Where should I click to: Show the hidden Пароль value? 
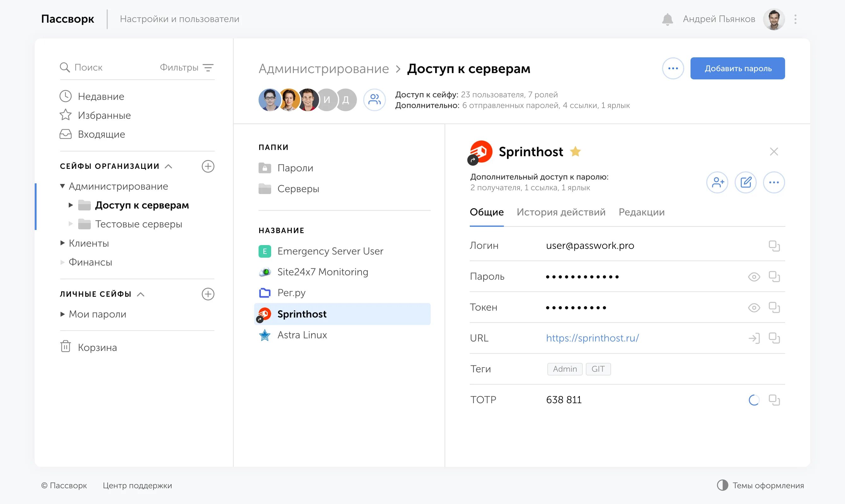coord(754,277)
